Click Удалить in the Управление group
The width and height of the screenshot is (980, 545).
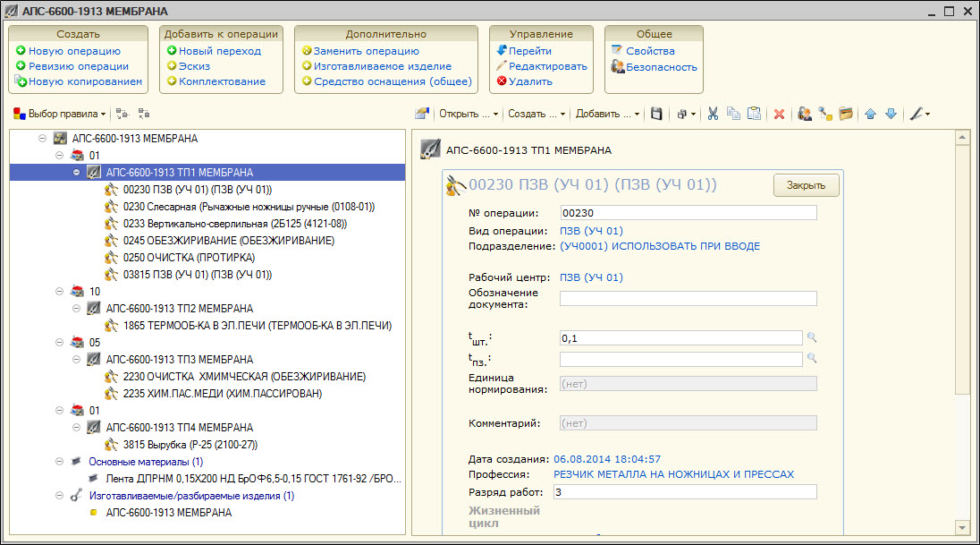tap(530, 81)
